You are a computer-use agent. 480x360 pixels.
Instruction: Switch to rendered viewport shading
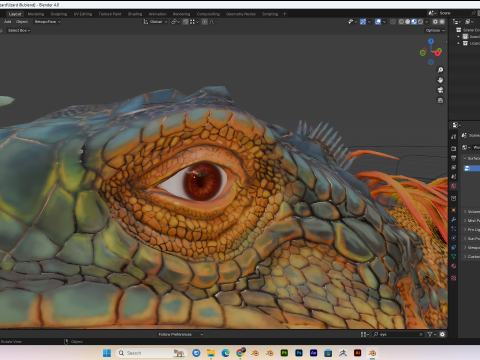click(x=420, y=22)
